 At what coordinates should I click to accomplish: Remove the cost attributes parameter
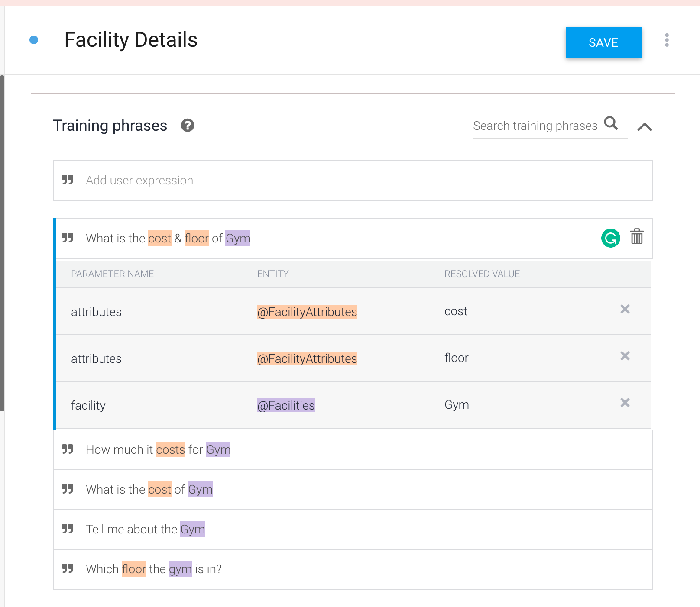tap(625, 309)
